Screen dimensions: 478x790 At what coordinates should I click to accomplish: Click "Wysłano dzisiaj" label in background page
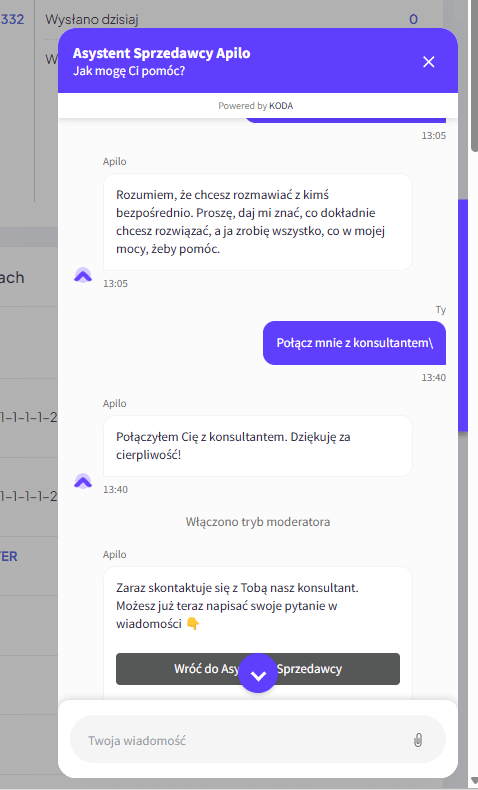tap(92, 20)
